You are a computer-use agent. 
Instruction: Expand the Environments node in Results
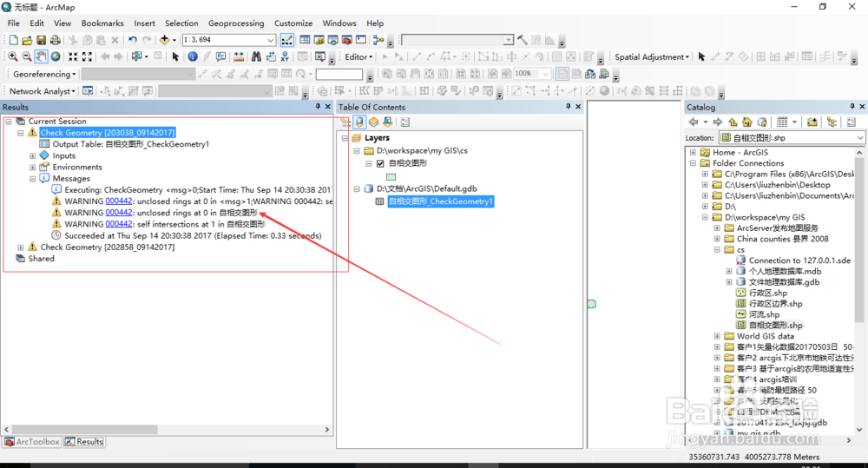[x=33, y=168]
